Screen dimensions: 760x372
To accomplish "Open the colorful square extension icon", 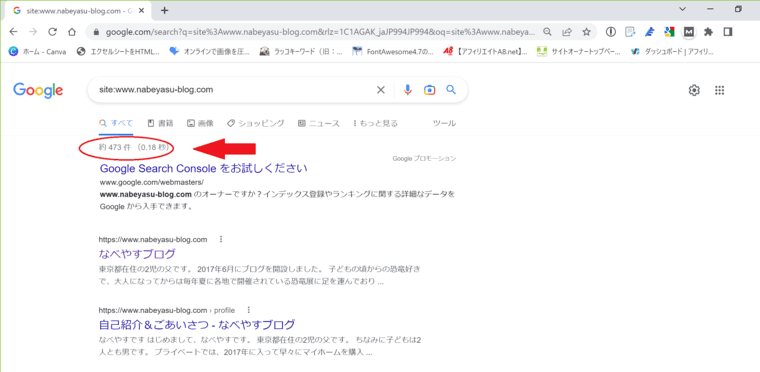I will (x=669, y=32).
